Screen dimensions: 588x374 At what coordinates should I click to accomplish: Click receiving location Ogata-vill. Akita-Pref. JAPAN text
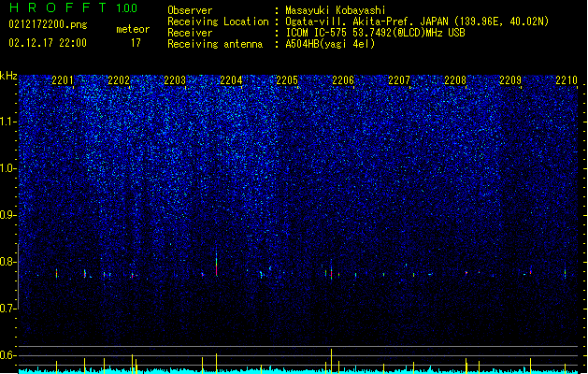tap(417, 22)
